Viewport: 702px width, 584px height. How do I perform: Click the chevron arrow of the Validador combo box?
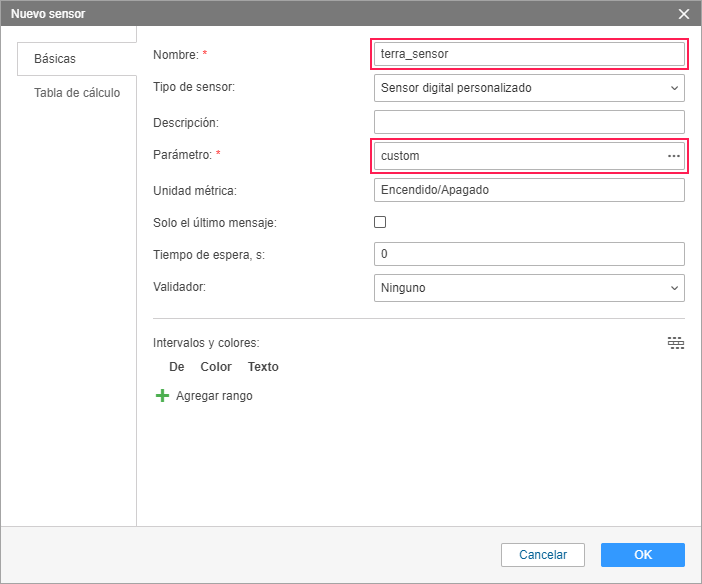coord(674,288)
